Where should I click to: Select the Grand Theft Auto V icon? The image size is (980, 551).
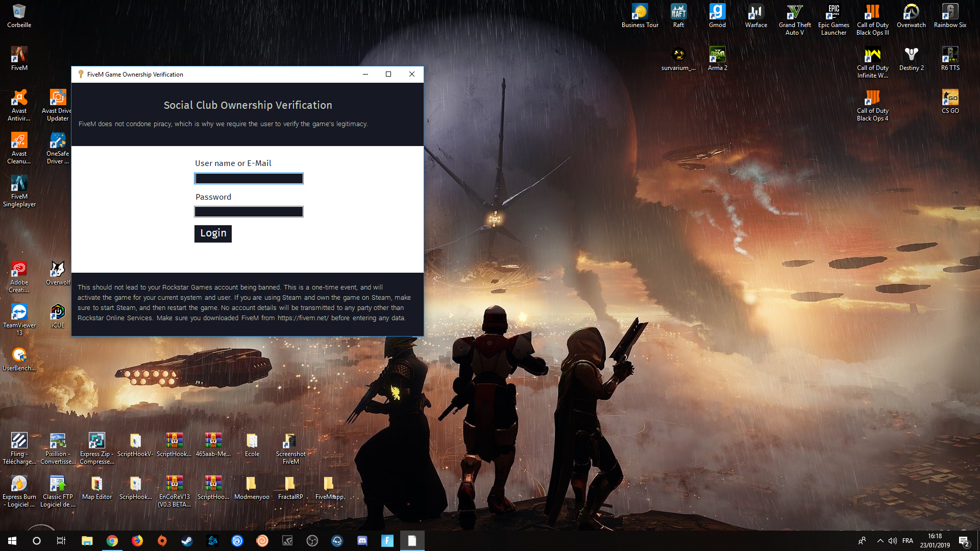[x=794, y=19]
